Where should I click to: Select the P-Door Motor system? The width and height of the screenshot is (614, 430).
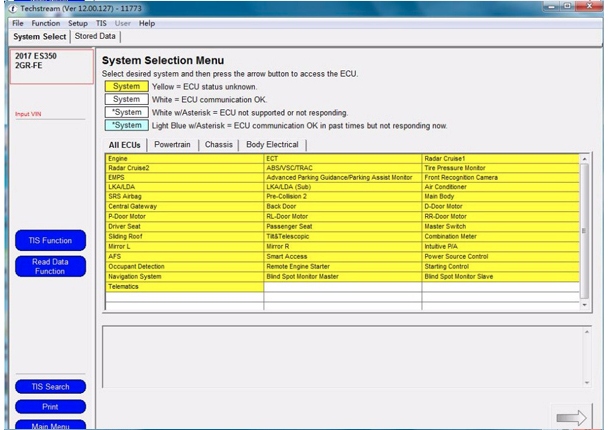pos(184,217)
